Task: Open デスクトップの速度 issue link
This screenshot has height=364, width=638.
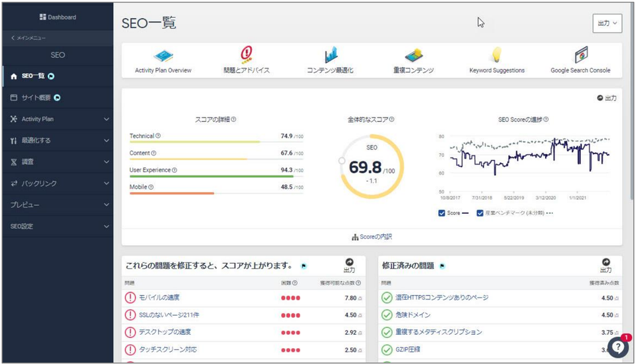Action: (x=165, y=332)
